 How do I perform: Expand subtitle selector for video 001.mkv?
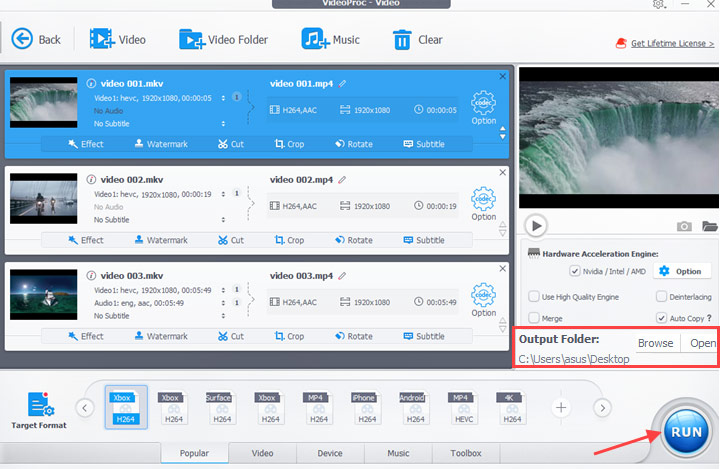(x=223, y=124)
